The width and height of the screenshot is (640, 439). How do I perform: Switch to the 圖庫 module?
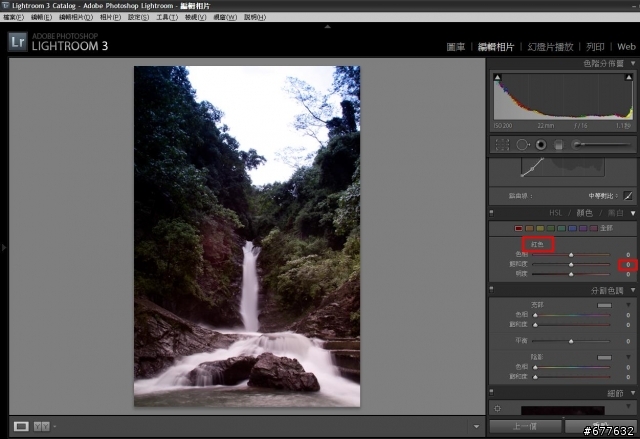coord(456,47)
